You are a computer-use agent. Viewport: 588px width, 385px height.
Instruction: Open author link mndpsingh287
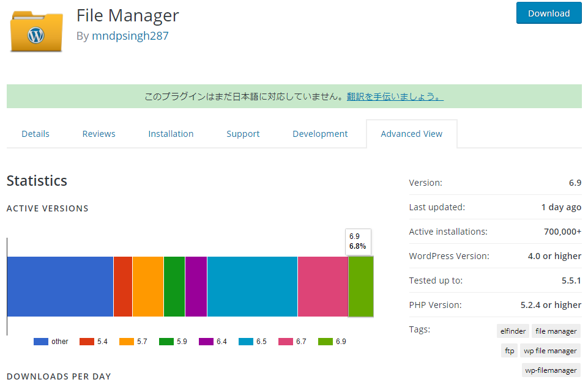pos(130,36)
